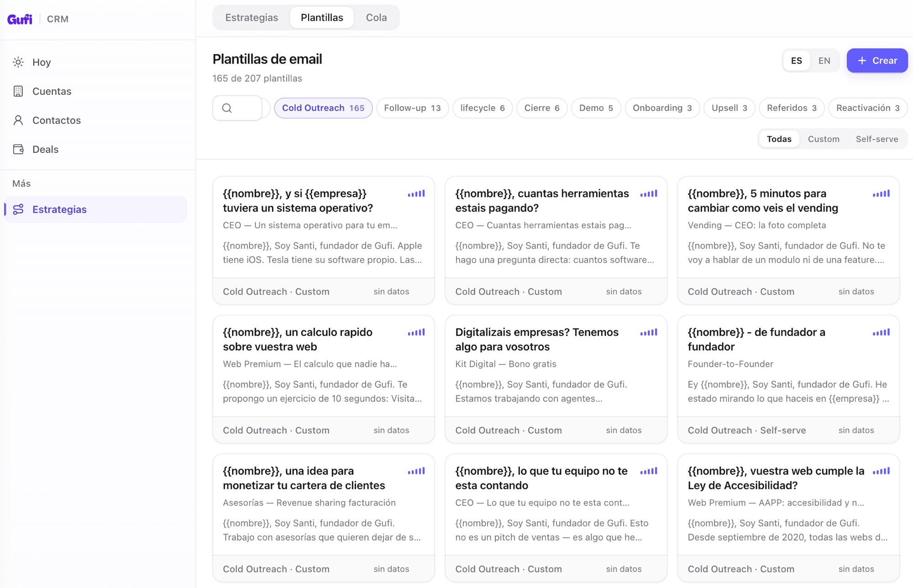Click signal bars icon on 'Ley de Accesibilidad' card
Screen dimensions: 913x588
pos(881,471)
